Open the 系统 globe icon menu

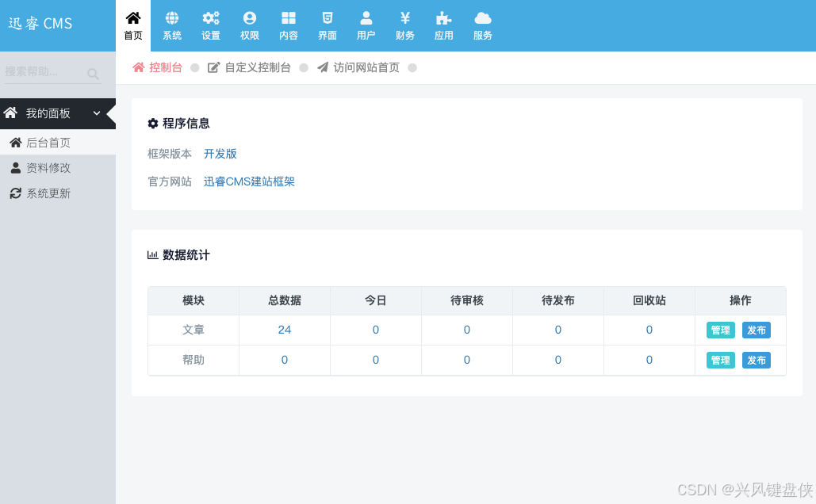(x=172, y=25)
